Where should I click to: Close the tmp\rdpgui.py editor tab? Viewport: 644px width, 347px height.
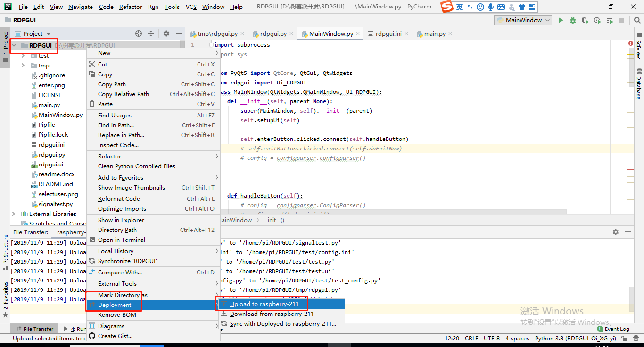click(242, 34)
